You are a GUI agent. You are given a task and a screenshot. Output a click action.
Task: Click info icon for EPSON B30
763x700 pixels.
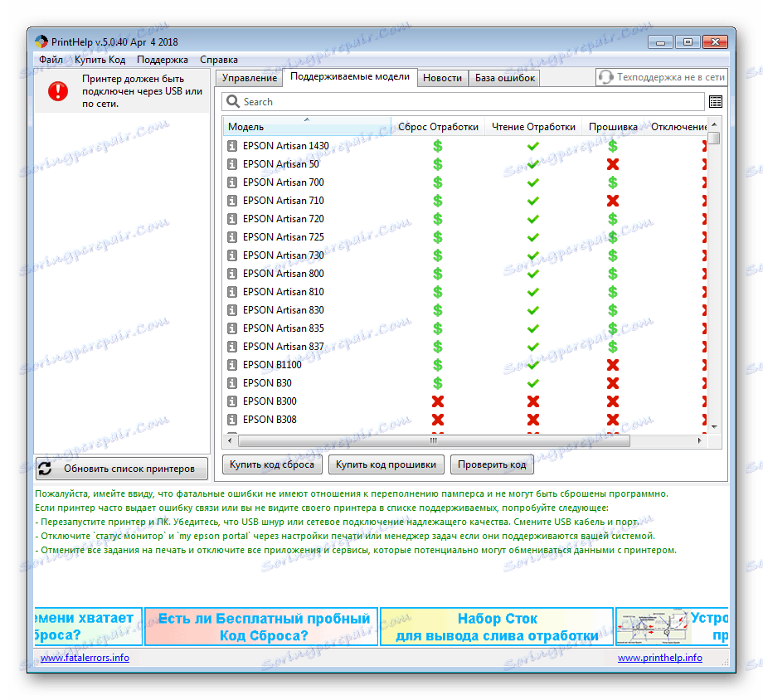coord(232,383)
